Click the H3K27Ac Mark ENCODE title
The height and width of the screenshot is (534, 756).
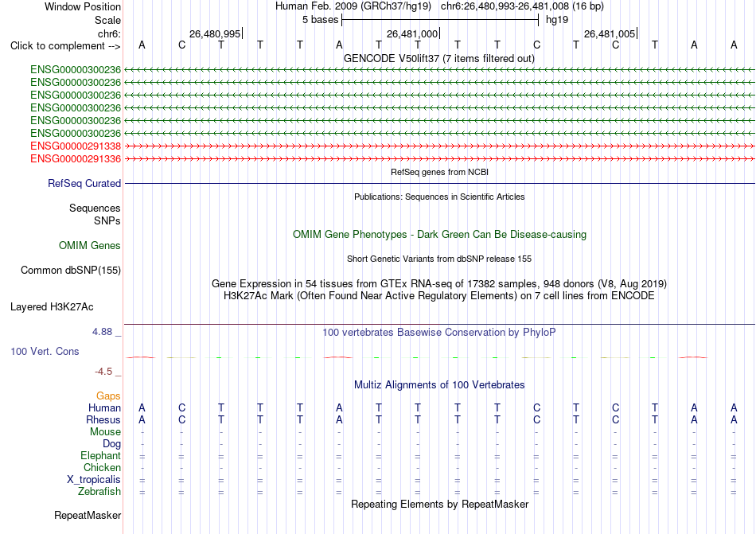pyautogui.click(x=439, y=296)
